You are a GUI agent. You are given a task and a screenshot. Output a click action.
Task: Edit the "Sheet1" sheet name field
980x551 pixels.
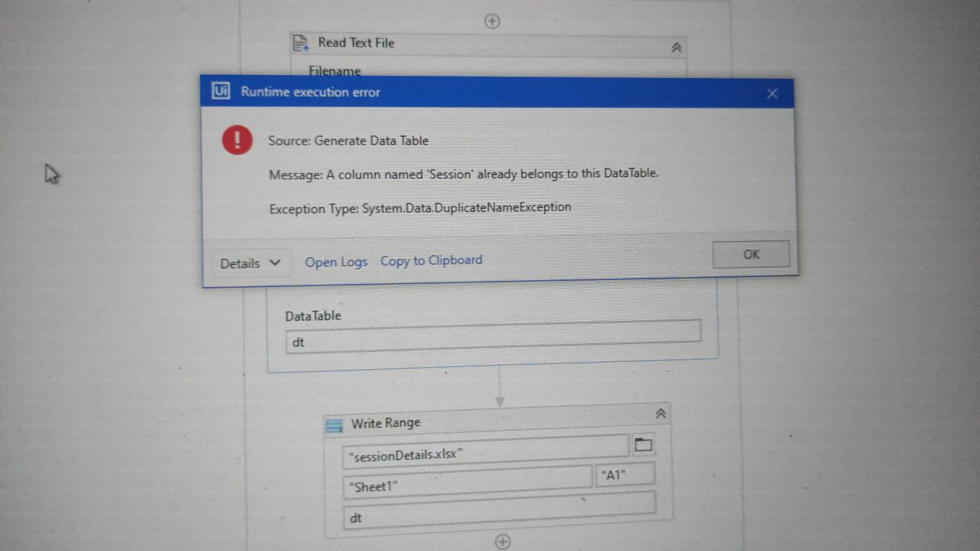(467, 482)
